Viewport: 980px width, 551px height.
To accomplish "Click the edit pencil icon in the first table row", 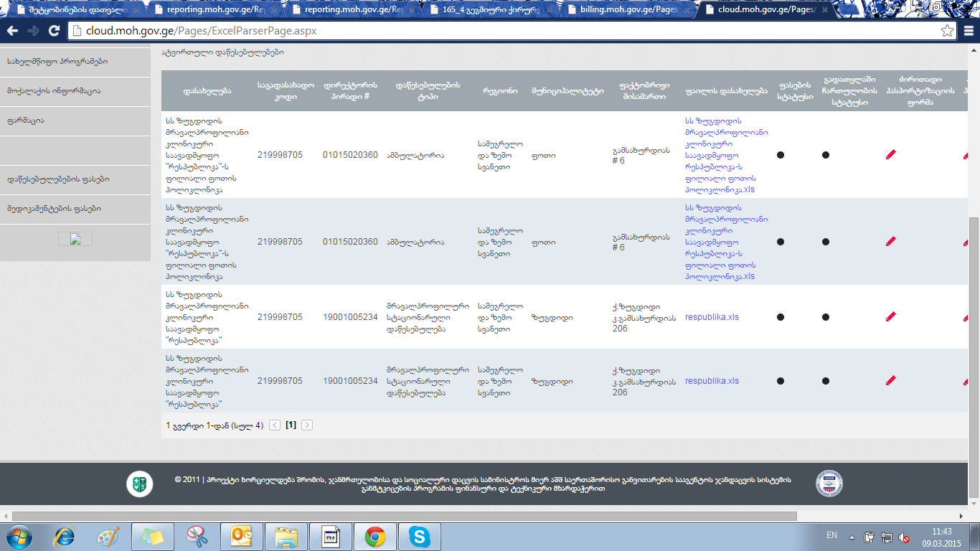I will [890, 154].
